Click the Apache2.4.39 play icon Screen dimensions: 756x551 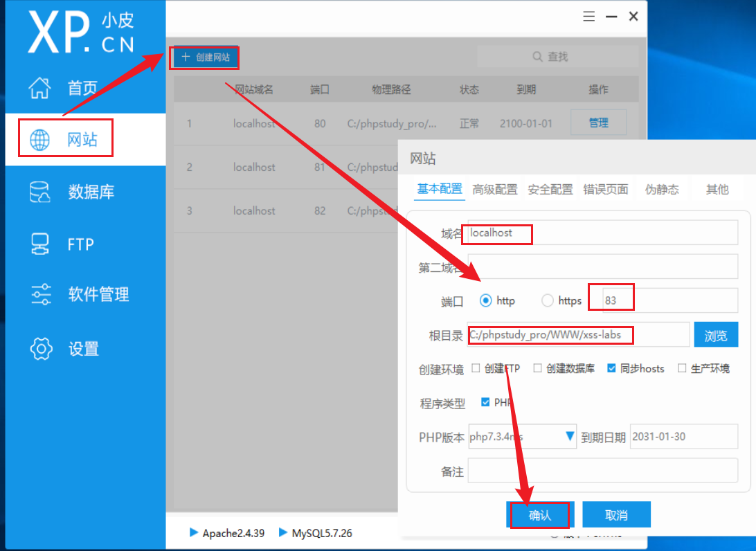coord(194,532)
